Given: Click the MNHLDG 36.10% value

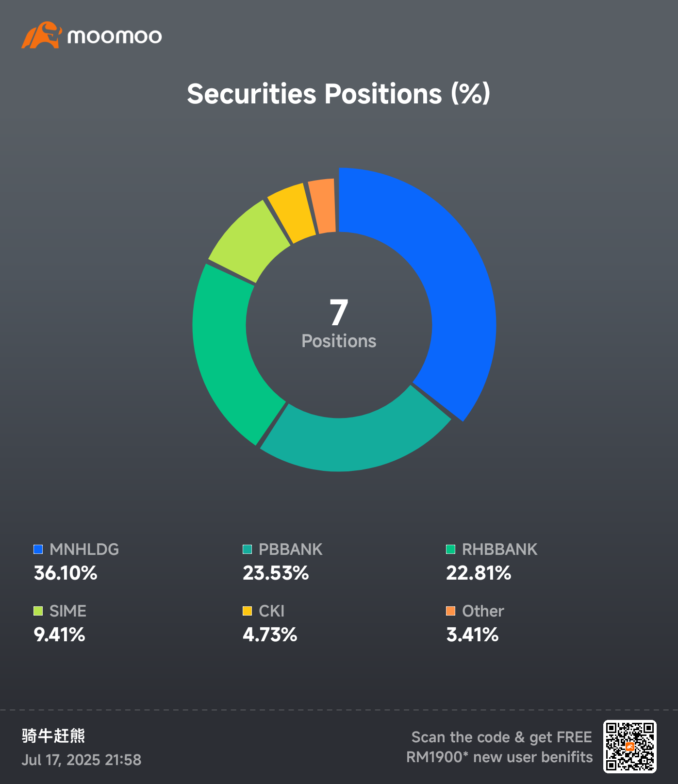Looking at the screenshot, I should tap(66, 573).
